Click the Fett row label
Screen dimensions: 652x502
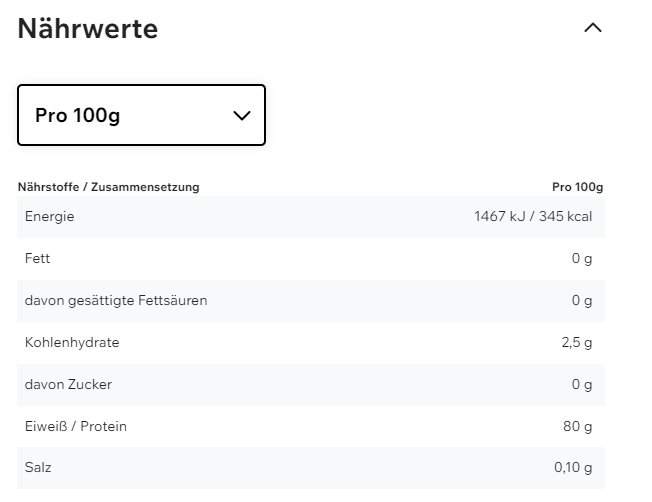38,259
